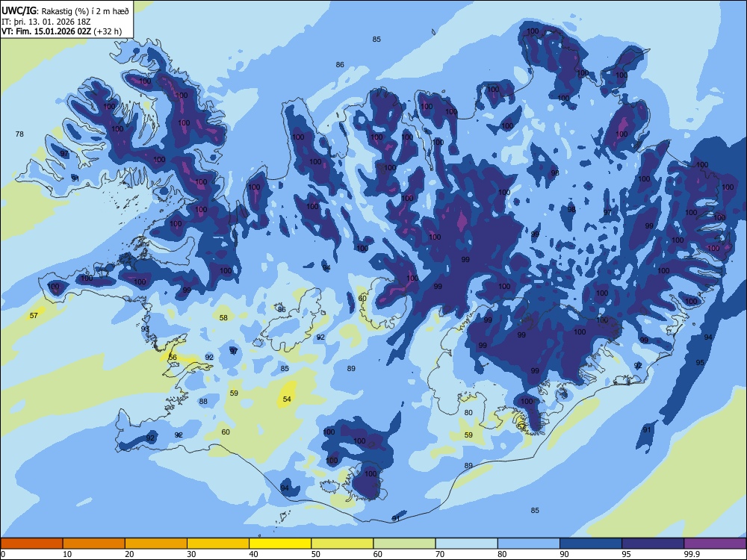
Task: Click the '40' legend scale label
Action: tap(253, 554)
